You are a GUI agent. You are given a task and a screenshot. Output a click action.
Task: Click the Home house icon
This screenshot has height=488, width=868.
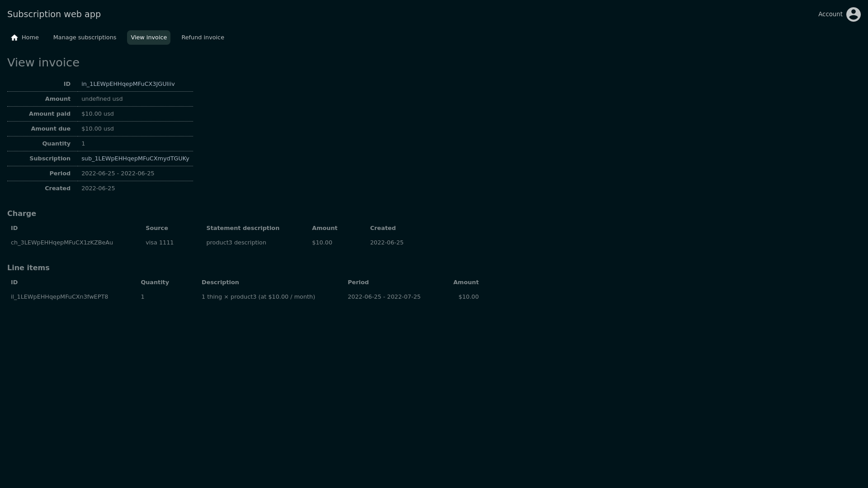[14, 38]
